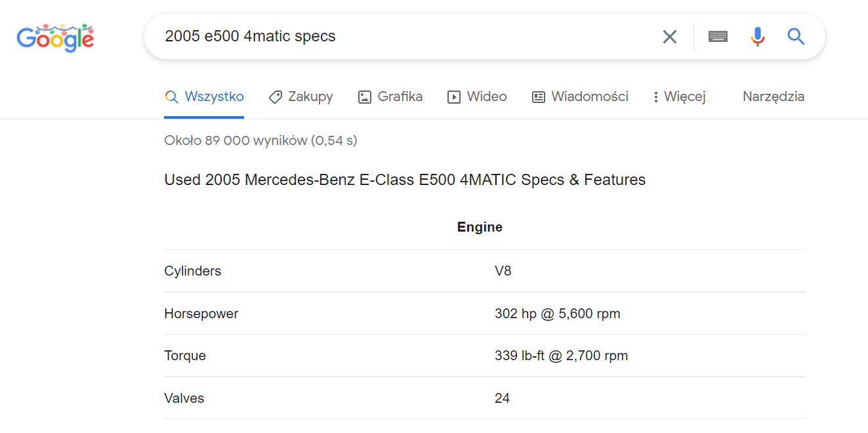Select the Horsepower row in specs table
The height and width of the screenshot is (433, 868).
point(201,314)
